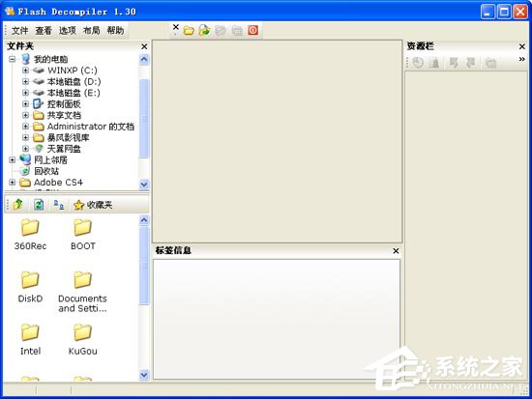532x399 pixels.
Task: Expand the 本地磁盘 (D:) node
Action: 25,81
